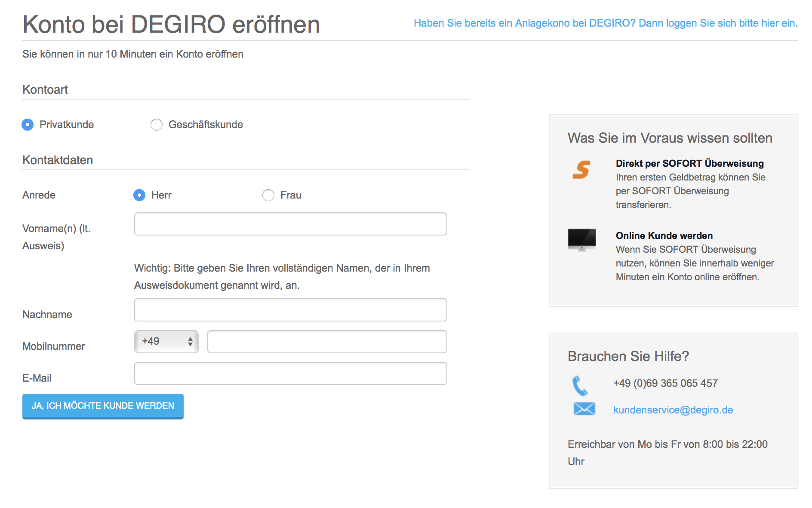
Task: Click the 'Konto bei DEGIRO eröffnen' title
Action: click(x=171, y=24)
